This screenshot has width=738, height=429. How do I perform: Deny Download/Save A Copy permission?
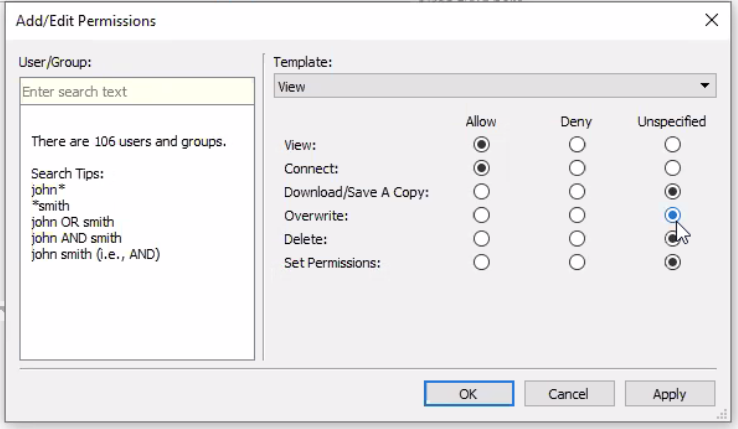[x=576, y=191]
